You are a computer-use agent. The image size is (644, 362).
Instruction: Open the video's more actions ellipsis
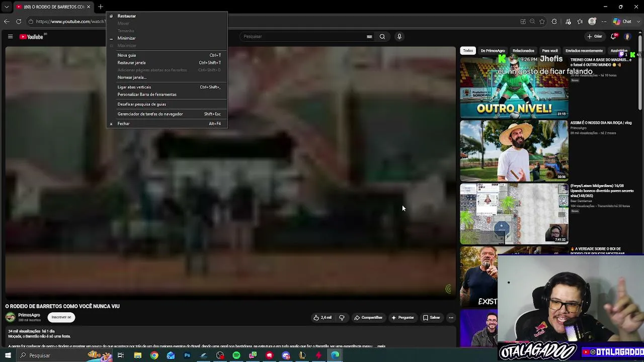(451, 318)
